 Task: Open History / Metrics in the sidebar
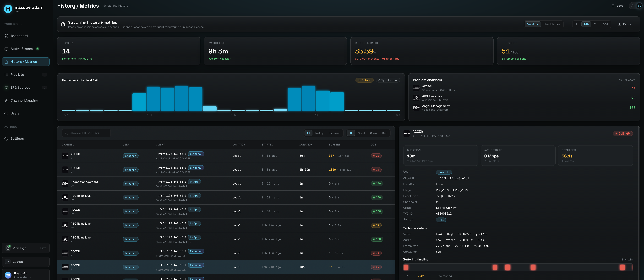(x=26, y=62)
